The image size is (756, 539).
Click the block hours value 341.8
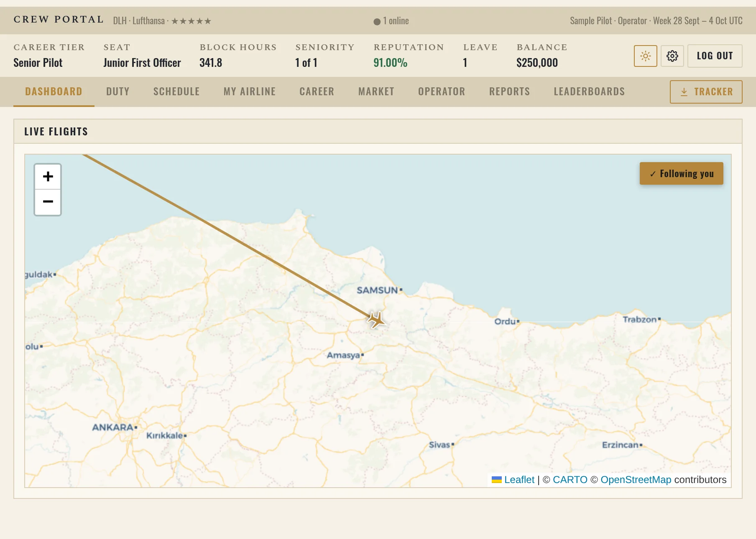211,63
